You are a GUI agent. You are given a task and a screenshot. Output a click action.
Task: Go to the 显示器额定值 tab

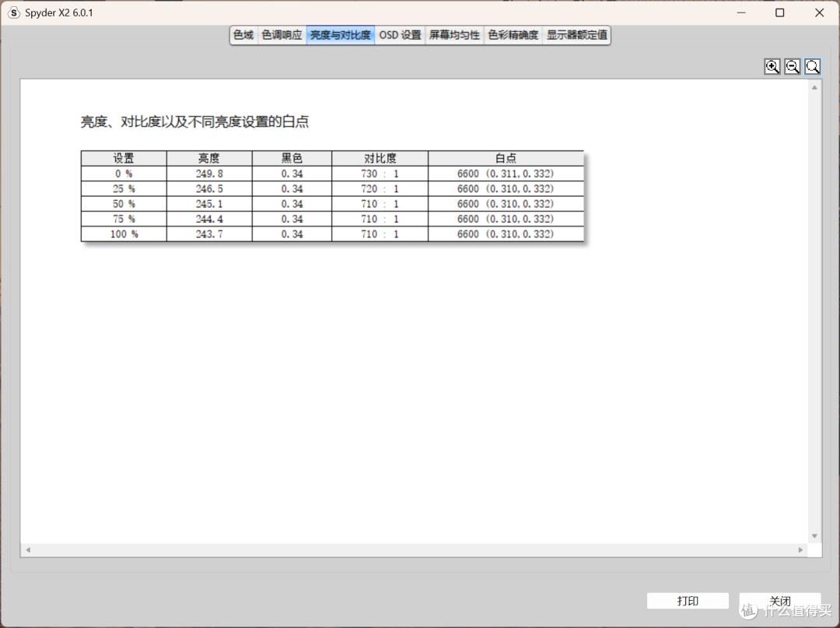pyautogui.click(x=576, y=35)
